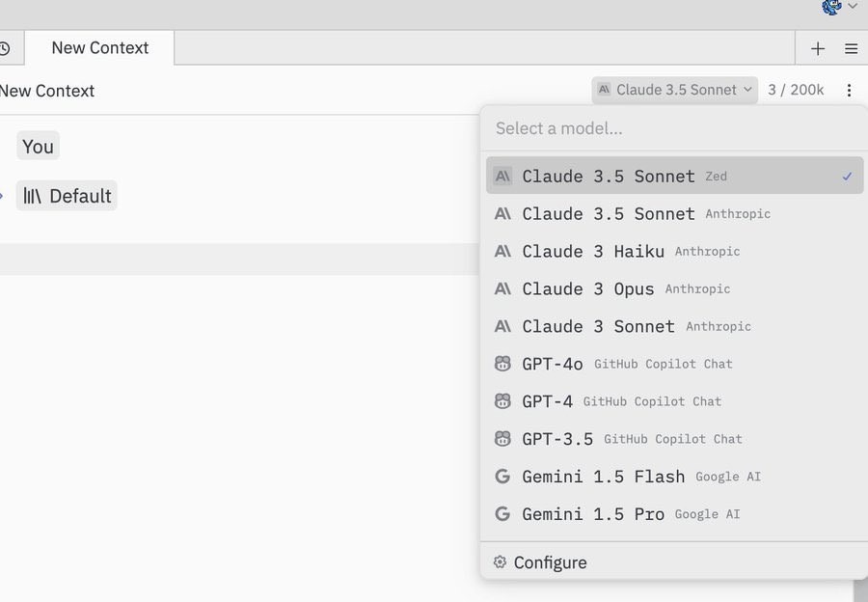Image resolution: width=868 pixels, height=602 pixels.
Task: Click the You role label
Action: 38,147
